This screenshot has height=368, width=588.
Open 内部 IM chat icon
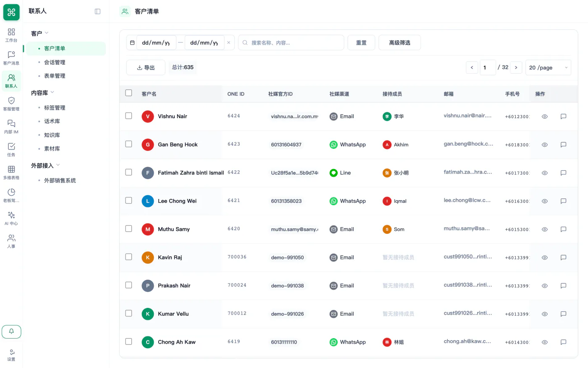pos(11,127)
